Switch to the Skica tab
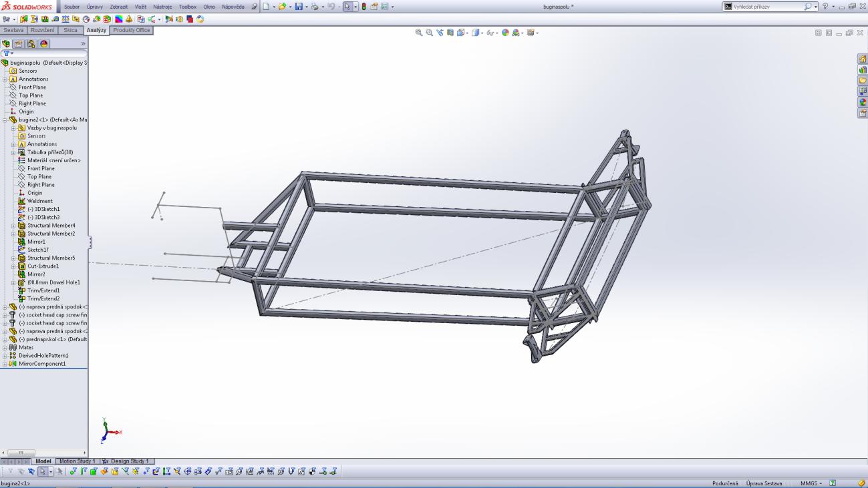868x488 pixels. 70,30
